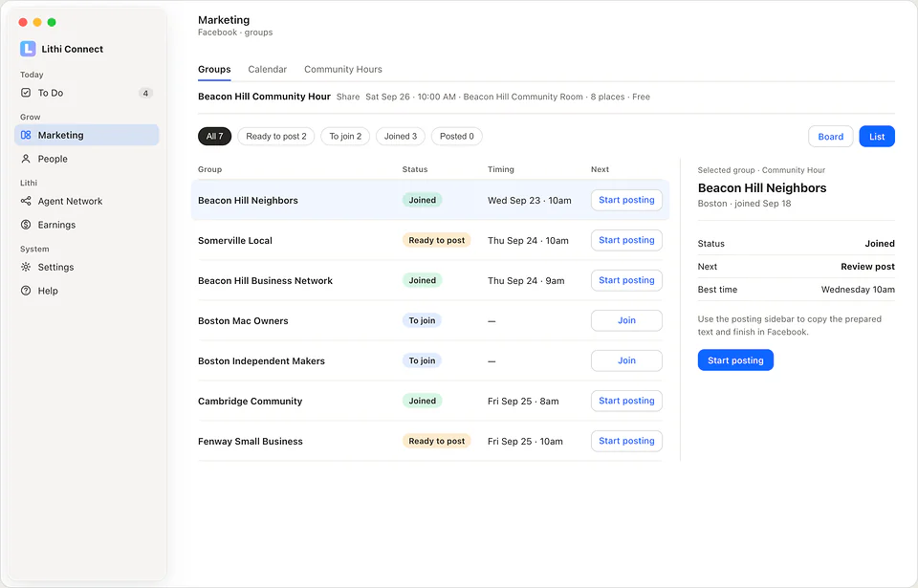Select the Boston Independent Makers name

(261, 361)
